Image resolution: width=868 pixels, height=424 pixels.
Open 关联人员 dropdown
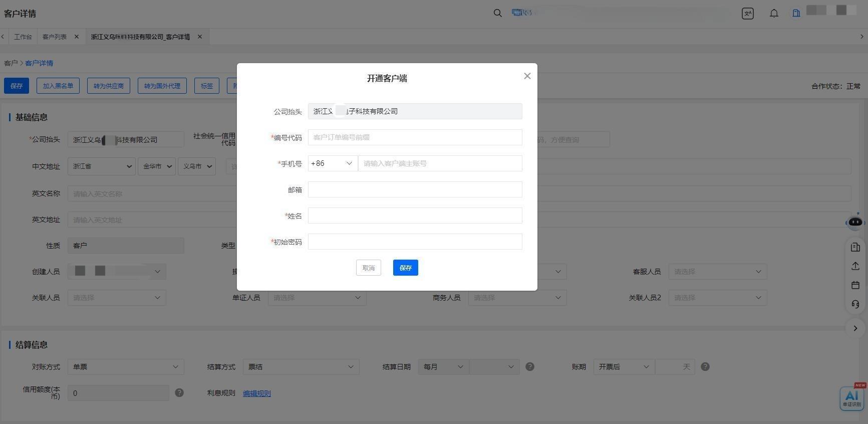coord(117,298)
